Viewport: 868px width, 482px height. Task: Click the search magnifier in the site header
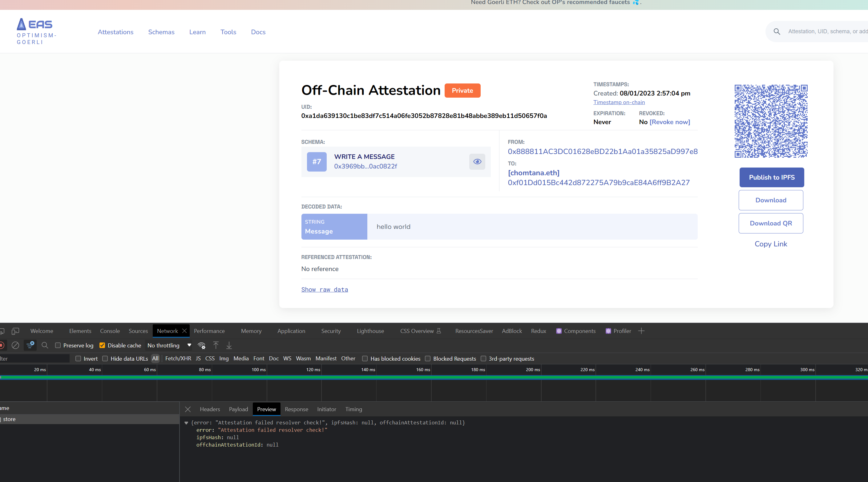coord(777,31)
